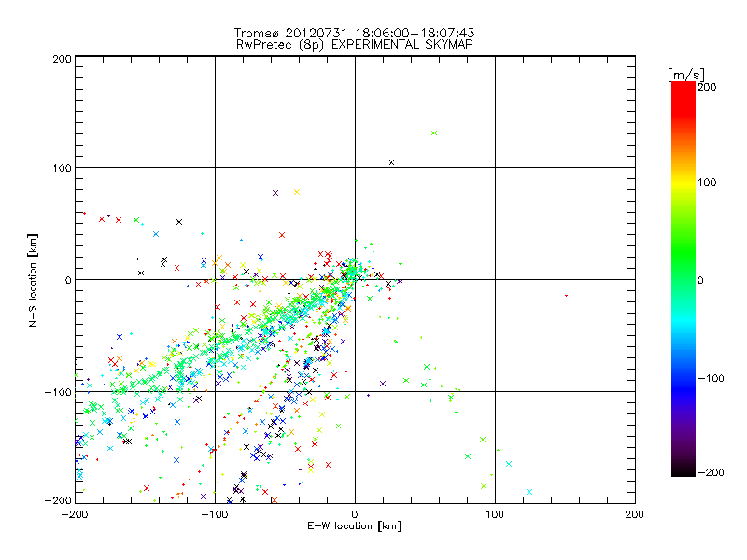Click the colorbar '-100' label

(x=711, y=379)
